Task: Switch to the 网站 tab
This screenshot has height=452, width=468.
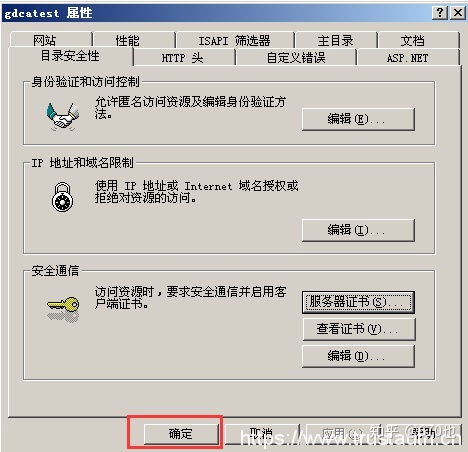Action: 51,40
